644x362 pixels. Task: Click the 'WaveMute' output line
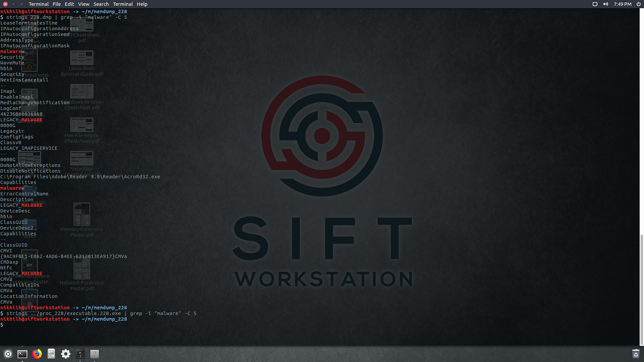tap(12, 62)
